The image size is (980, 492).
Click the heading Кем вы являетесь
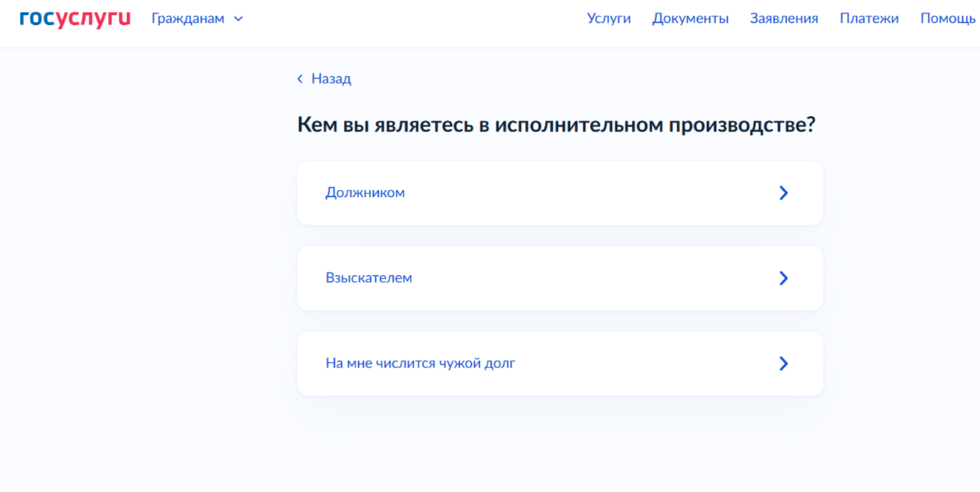click(x=556, y=125)
